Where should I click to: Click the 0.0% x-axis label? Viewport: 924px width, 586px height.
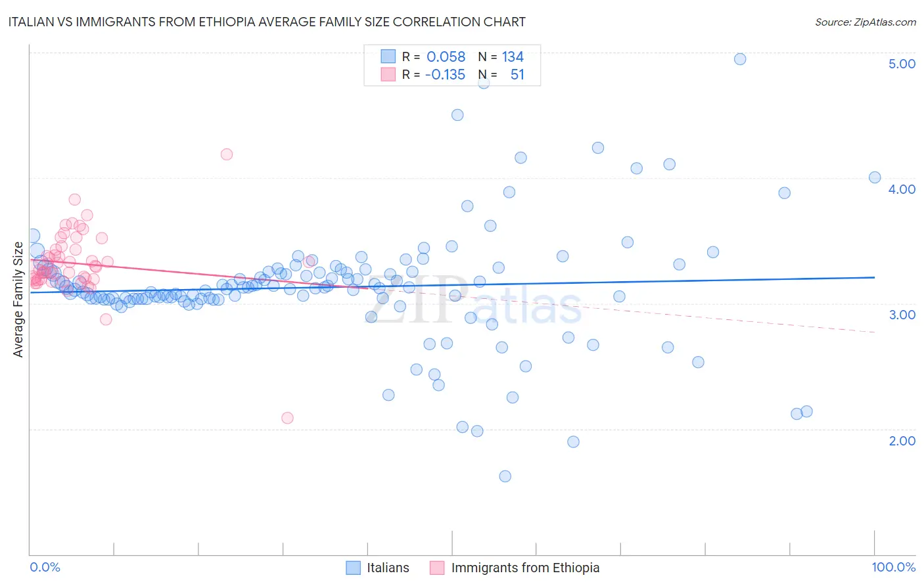tap(45, 567)
